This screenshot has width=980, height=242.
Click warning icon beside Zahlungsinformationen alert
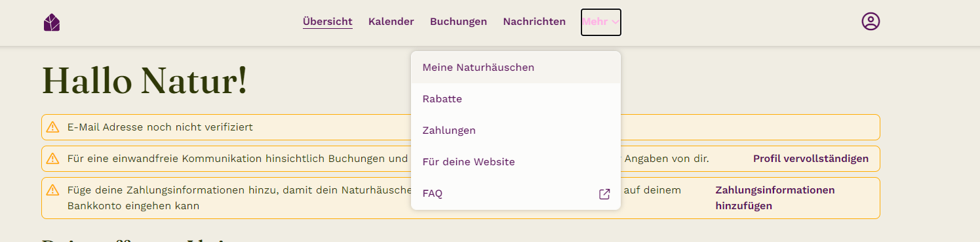tap(53, 190)
